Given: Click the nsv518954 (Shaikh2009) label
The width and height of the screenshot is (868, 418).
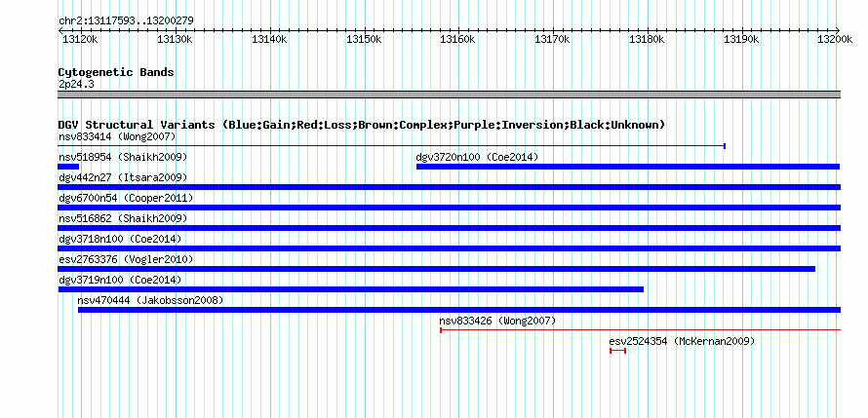Looking at the screenshot, I should coord(123,157).
